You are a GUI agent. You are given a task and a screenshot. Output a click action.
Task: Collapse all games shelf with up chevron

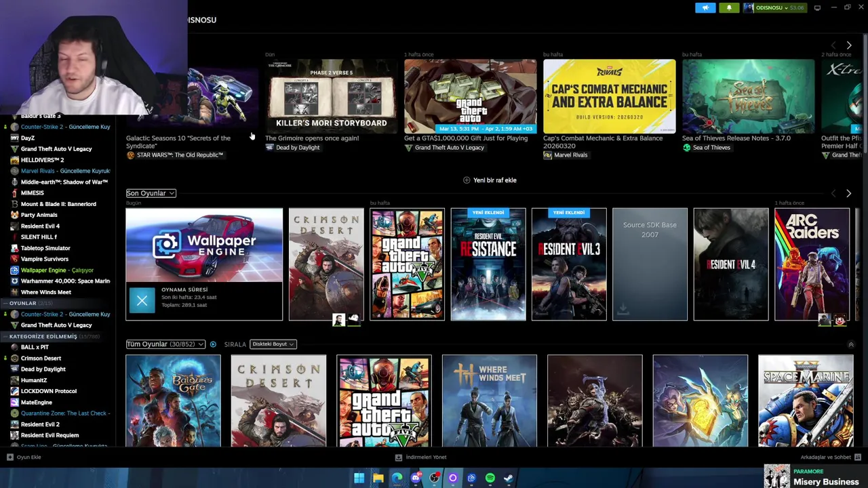tap(851, 345)
